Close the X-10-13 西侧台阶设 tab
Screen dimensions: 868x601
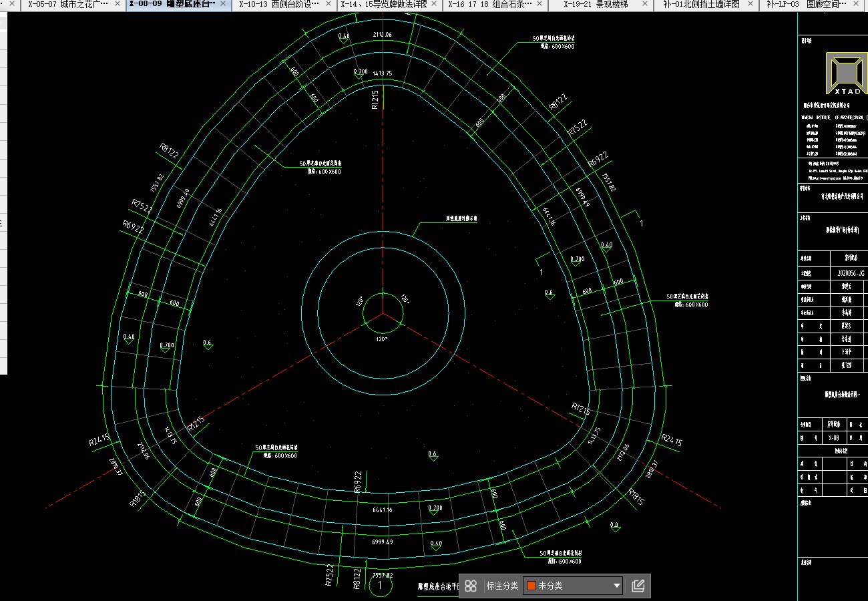click(x=329, y=4)
